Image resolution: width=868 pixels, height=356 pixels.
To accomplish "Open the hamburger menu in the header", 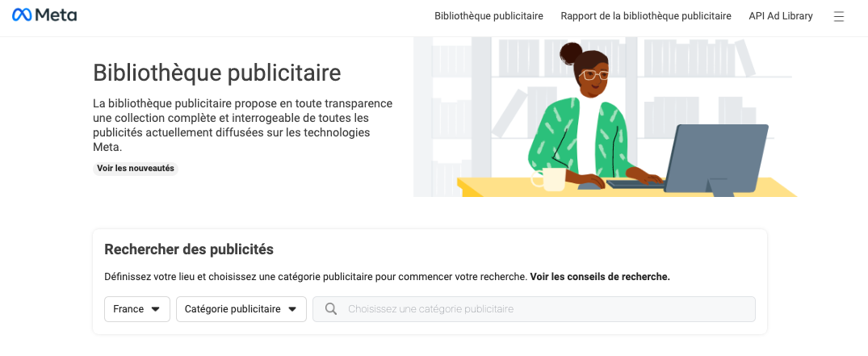I will [838, 16].
